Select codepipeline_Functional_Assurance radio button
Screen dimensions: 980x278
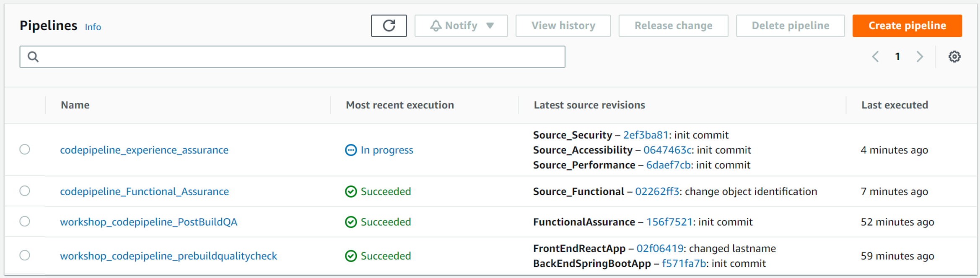click(x=25, y=191)
